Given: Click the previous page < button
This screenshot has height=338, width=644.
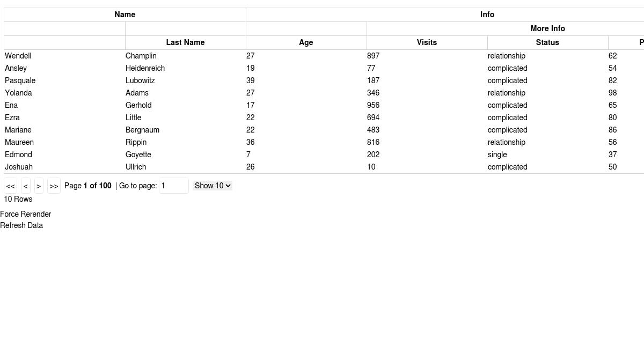Looking at the screenshot, I should [26, 186].
